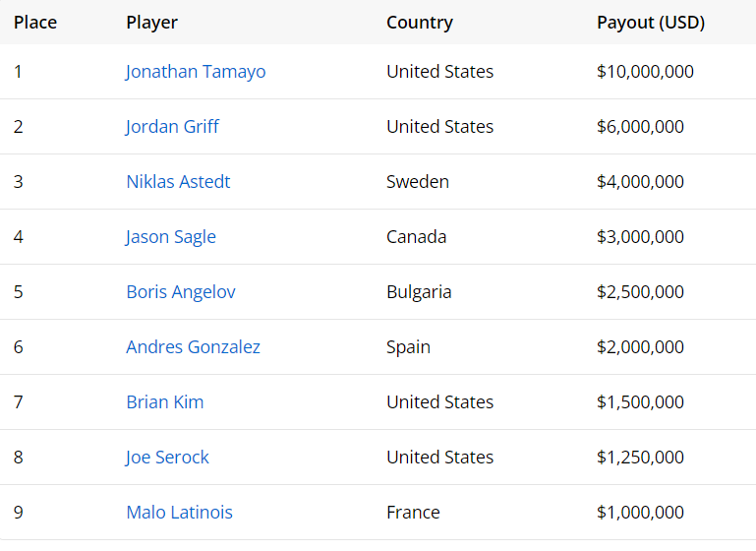Image resolution: width=756 pixels, height=551 pixels.
Task: Click the Country column header
Action: (x=420, y=23)
